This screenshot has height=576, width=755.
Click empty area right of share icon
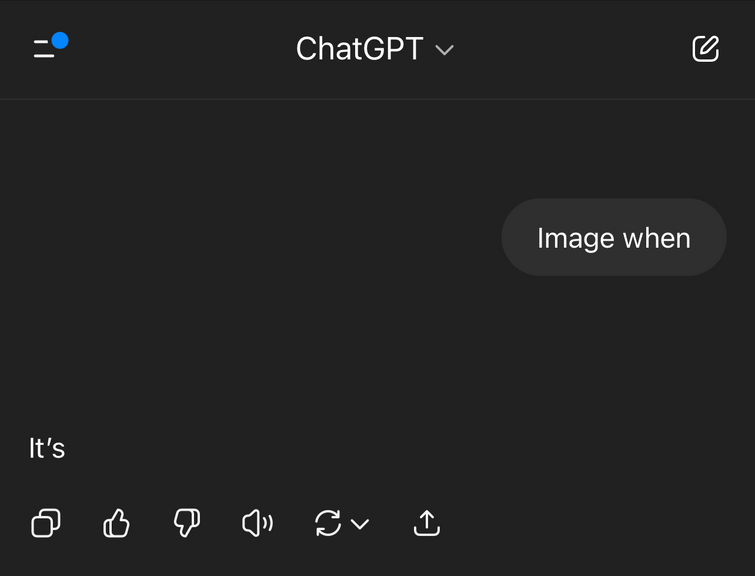tap(597, 523)
